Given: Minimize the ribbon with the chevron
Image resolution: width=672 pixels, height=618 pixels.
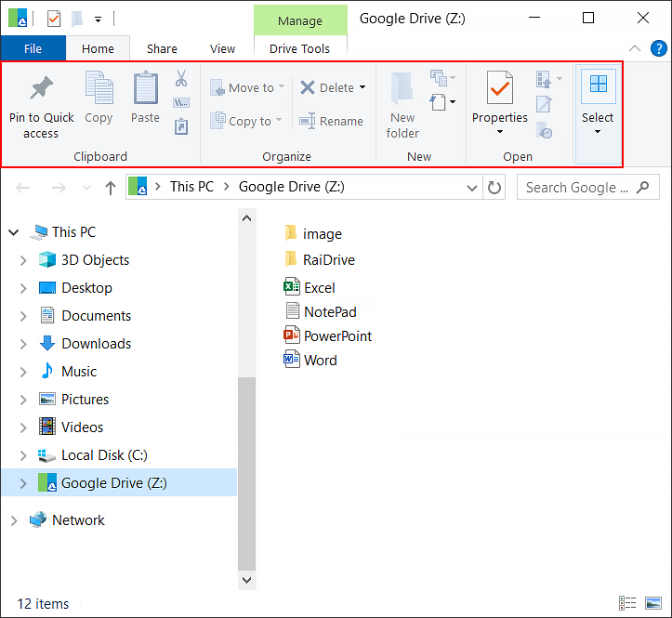Looking at the screenshot, I should point(634,48).
